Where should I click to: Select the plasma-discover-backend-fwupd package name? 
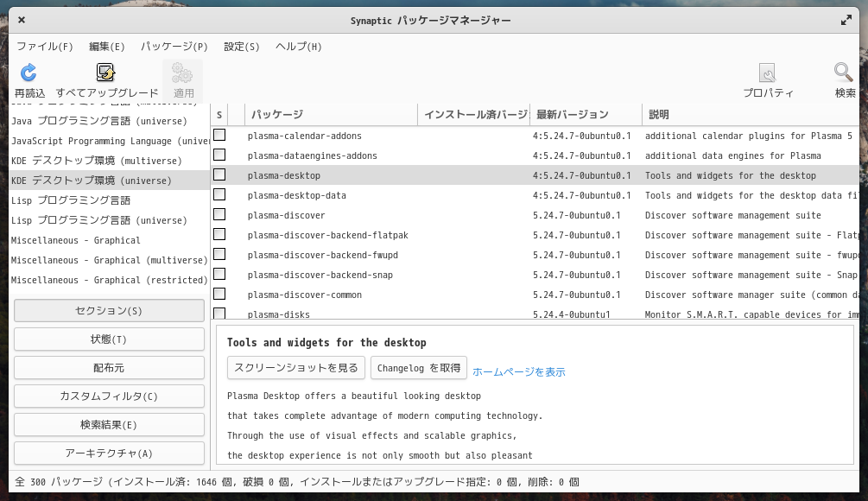tap(323, 255)
